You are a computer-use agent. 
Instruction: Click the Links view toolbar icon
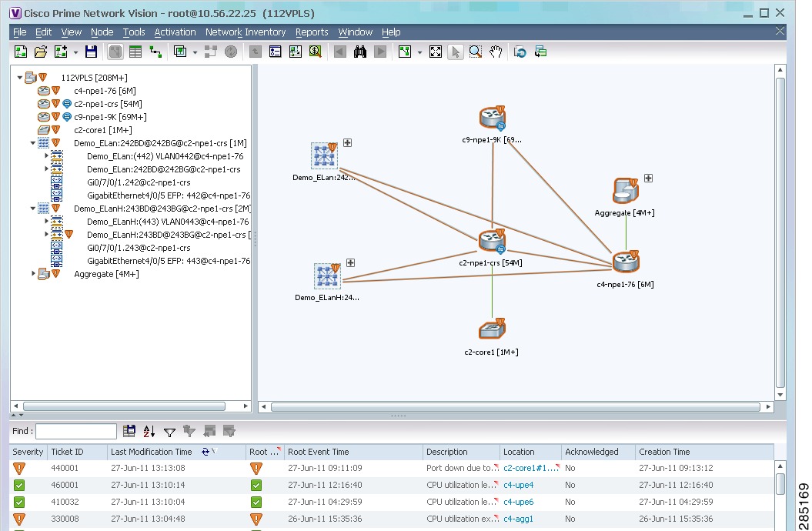pos(155,52)
